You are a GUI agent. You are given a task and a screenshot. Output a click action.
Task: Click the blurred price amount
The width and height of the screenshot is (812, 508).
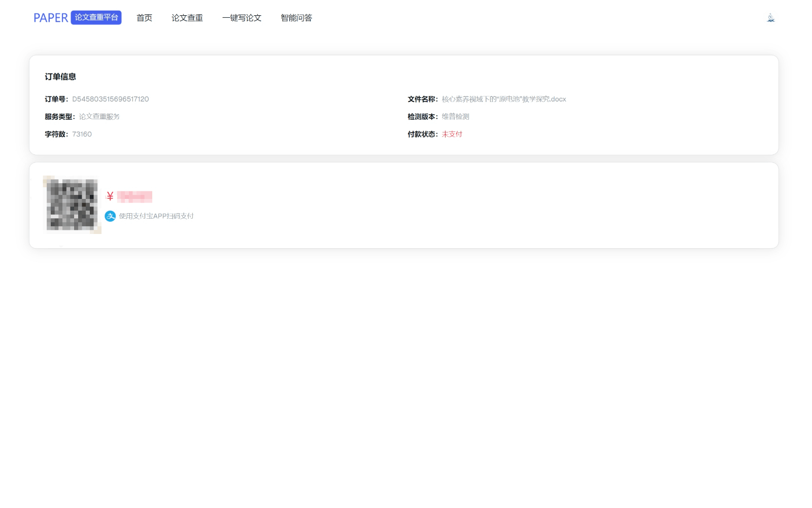134,196
